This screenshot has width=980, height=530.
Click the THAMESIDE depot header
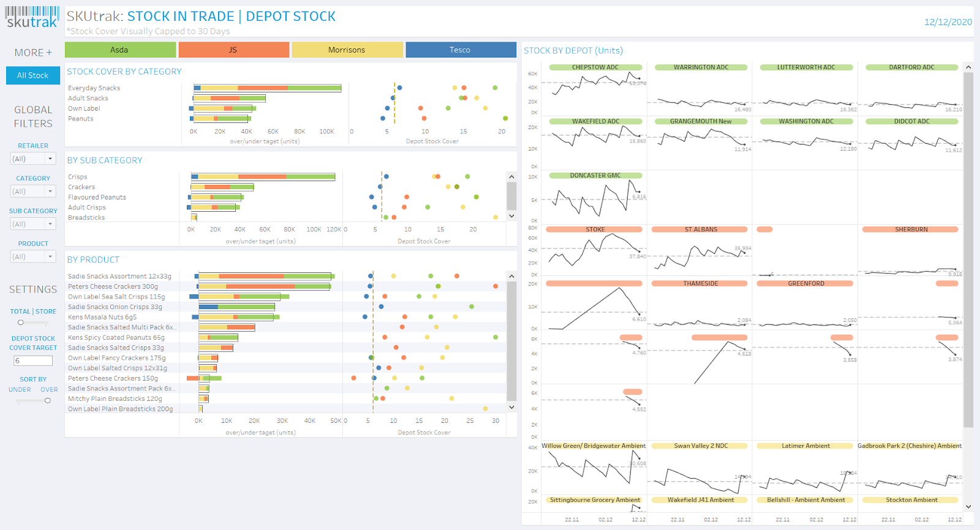click(700, 283)
